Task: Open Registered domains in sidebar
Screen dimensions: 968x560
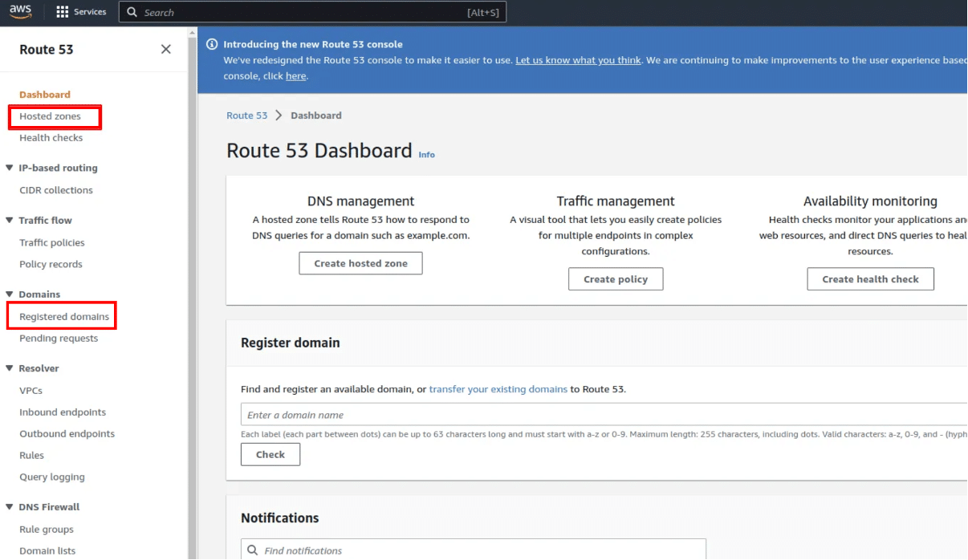Action: pos(64,317)
